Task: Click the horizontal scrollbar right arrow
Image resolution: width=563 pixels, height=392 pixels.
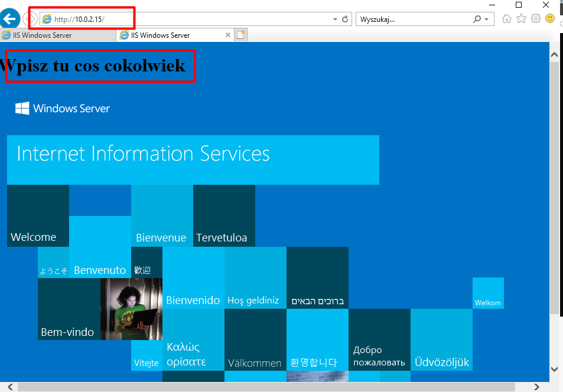Action: pos(536,387)
